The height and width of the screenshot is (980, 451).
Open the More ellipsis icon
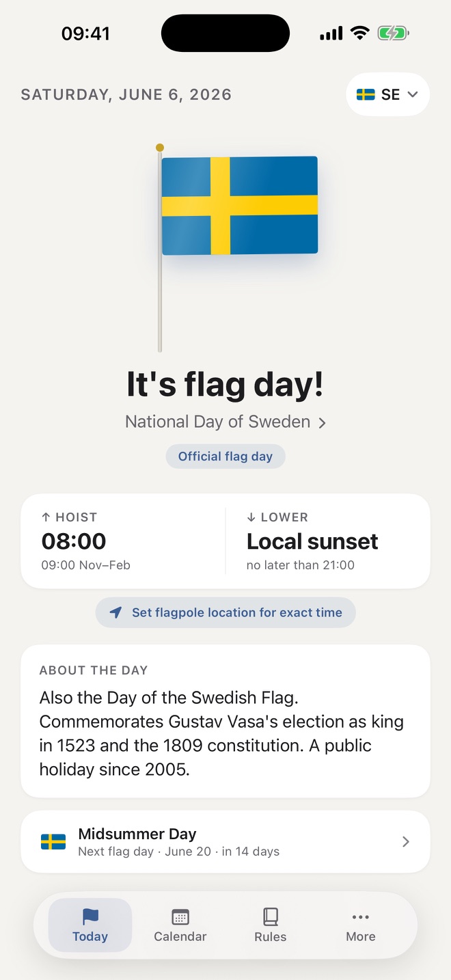point(361,917)
